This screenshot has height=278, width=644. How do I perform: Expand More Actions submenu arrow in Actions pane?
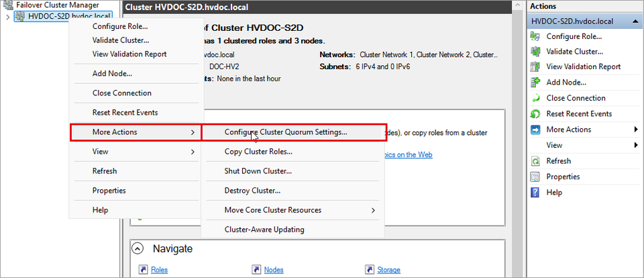tap(636, 130)
